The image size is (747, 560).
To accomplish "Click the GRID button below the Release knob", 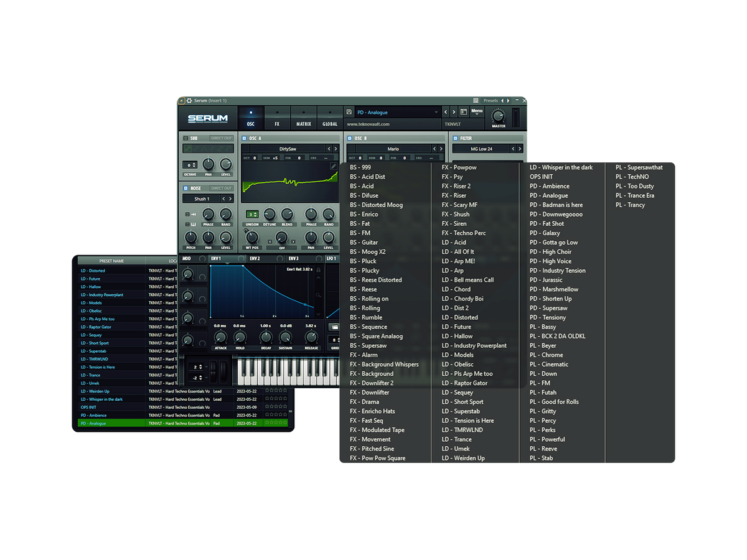I will coord(334,348).
